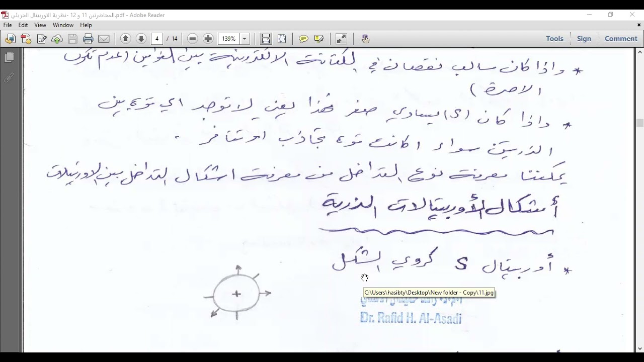Viewport: 644px width, 362px height.
Task: Go to previous page with up arrow
Action: point(126,39)
